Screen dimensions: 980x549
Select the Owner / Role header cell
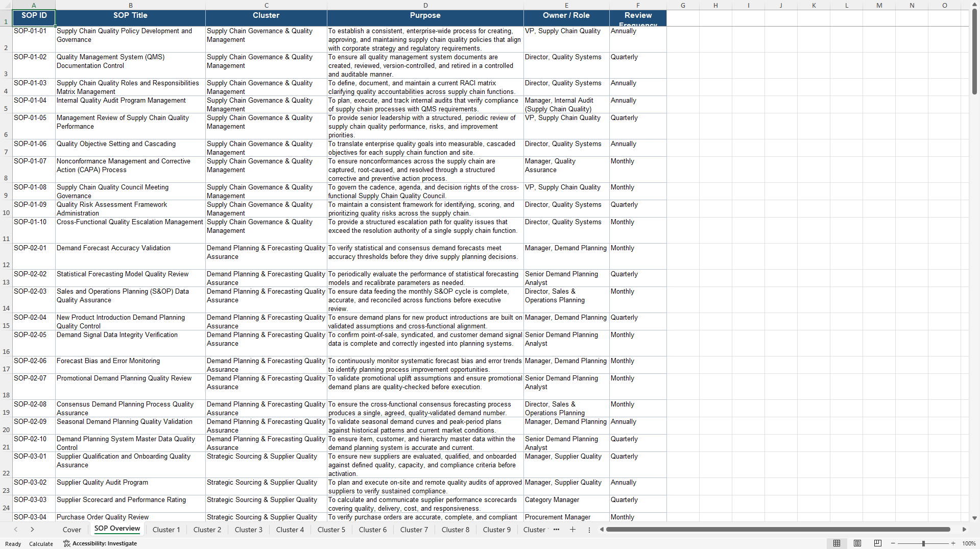point(566,18)
